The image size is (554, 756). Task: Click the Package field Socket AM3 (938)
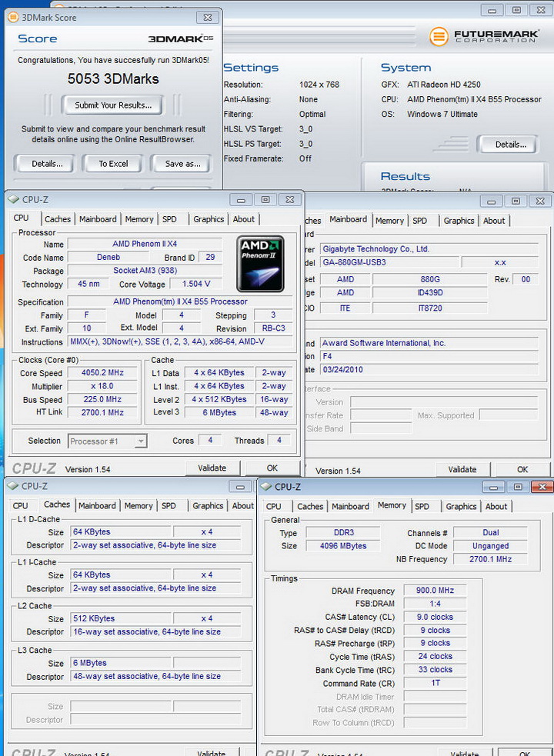145,271
